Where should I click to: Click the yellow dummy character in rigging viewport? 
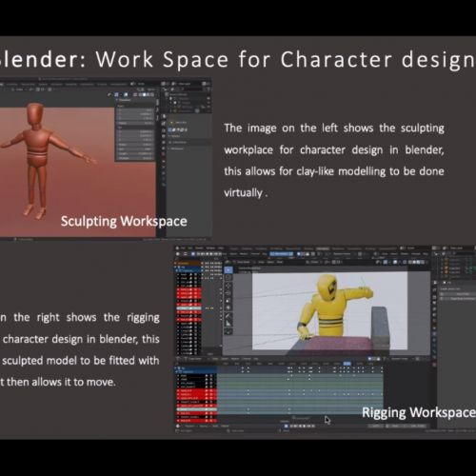pos(330,307)
